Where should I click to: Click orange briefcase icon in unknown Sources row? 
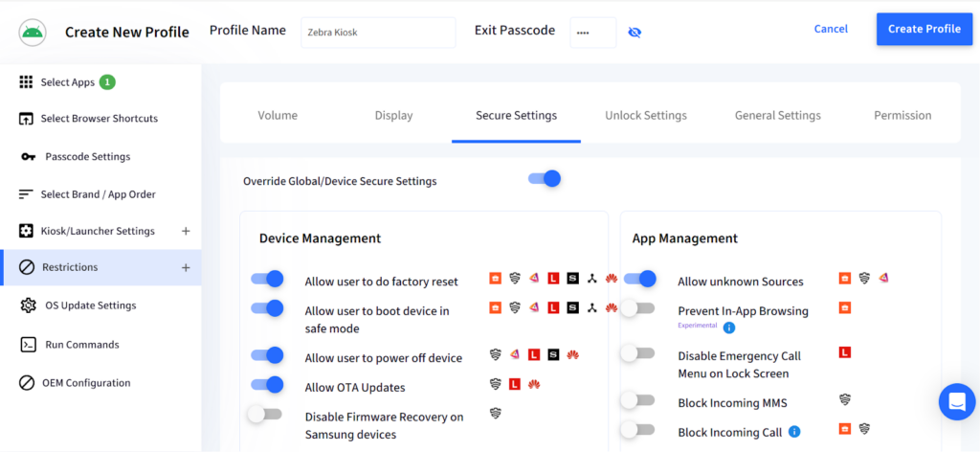(x=845, y=279)
